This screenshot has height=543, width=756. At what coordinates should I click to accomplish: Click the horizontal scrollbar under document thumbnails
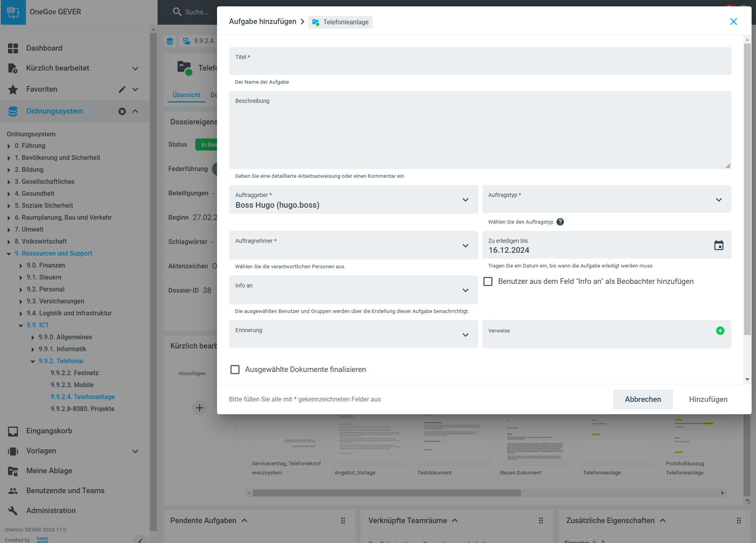pos(387,493)
